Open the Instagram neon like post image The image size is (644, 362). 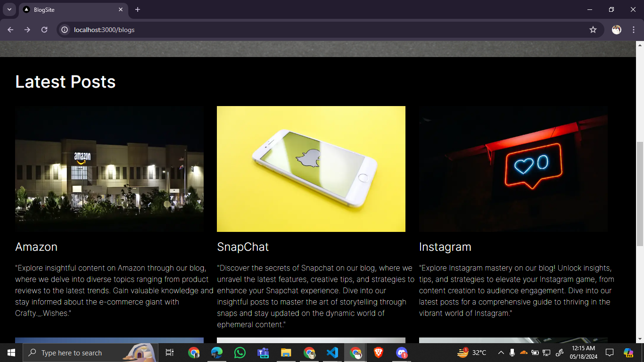(x=513, y=169)
